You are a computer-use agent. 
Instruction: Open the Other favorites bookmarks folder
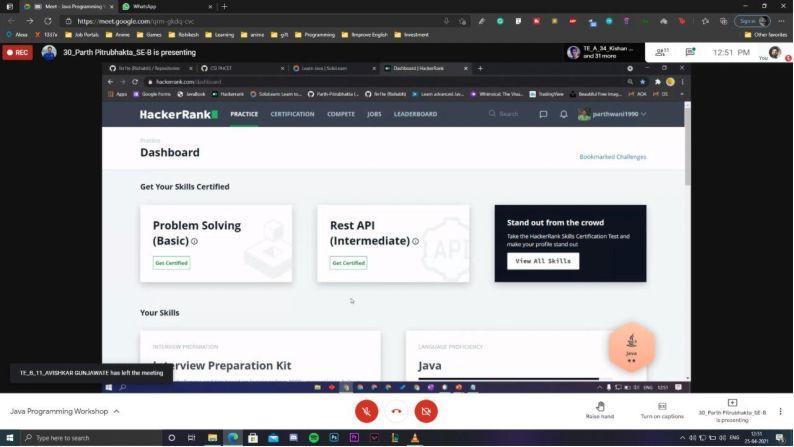[766, 34]
